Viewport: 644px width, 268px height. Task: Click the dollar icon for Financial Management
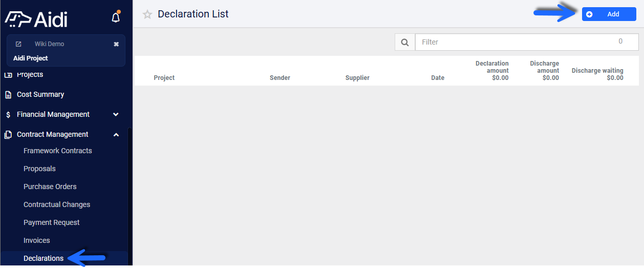(8, 115)
